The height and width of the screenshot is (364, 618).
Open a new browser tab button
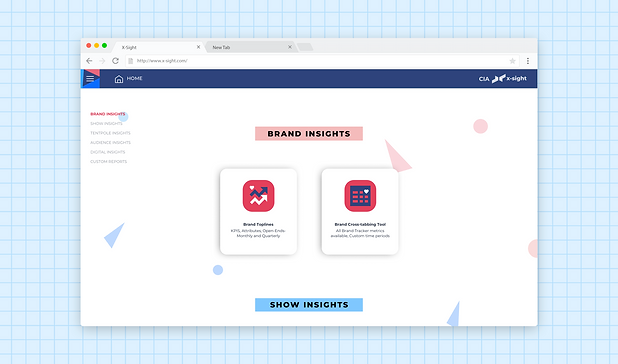[x=305, y=47]
